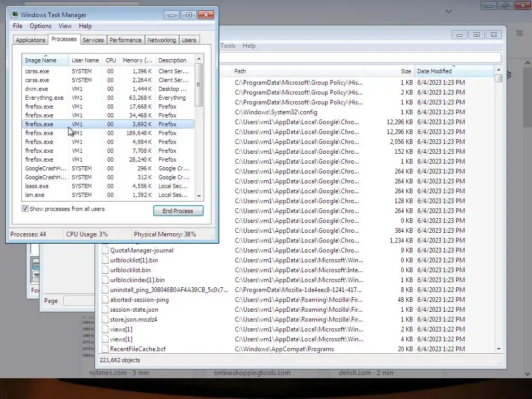Click the process list scrollbar thumb
This screenshot has width=532, height=399.
(199, 85)
